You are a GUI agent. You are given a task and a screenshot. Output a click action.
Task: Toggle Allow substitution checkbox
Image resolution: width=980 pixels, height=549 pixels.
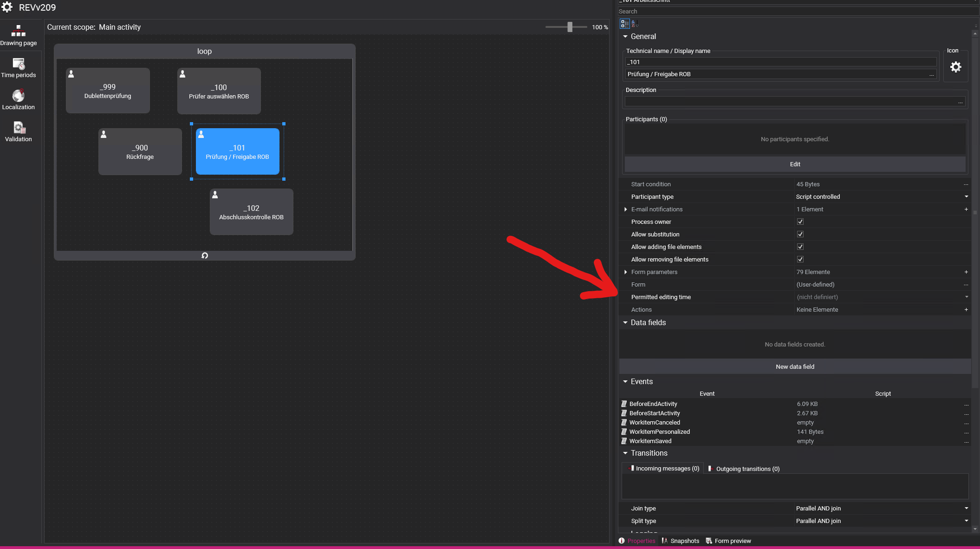800,235
